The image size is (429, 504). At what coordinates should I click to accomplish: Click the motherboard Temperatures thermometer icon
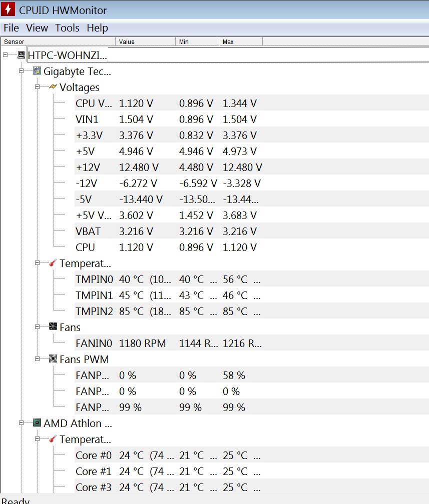pyautogui.click(x=53, y=263)
